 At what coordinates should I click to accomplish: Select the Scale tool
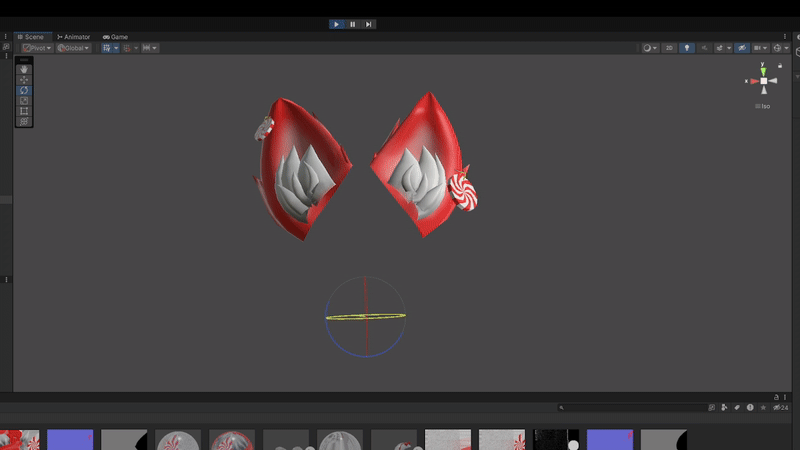pos(25,101)
